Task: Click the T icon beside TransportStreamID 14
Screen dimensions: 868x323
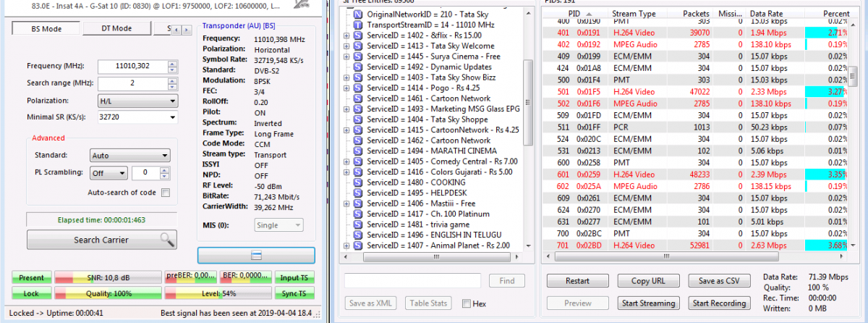Action: click(357, 25)
